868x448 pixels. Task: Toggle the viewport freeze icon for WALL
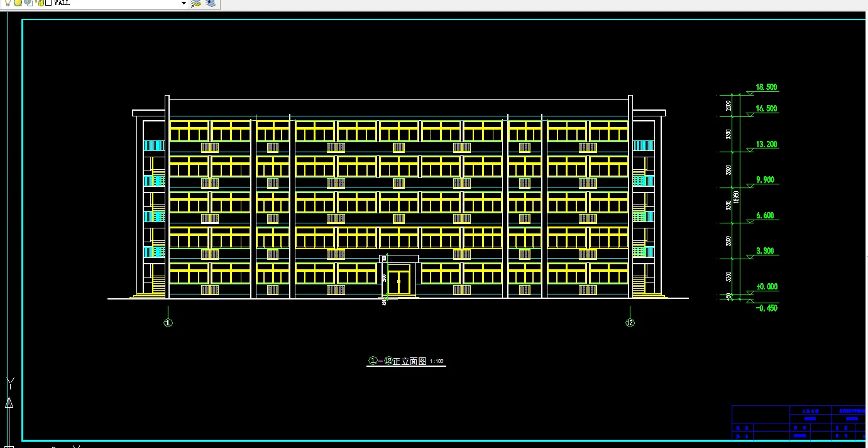tap(28, 3)
